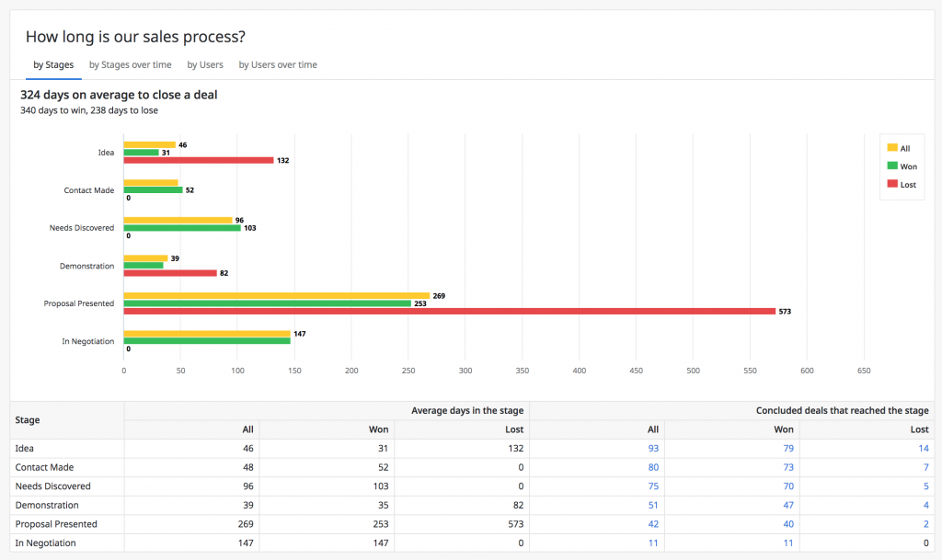Open the 40 won deals for Proposal Presented
Screen dimensions: 942x560
click(788, 524)
